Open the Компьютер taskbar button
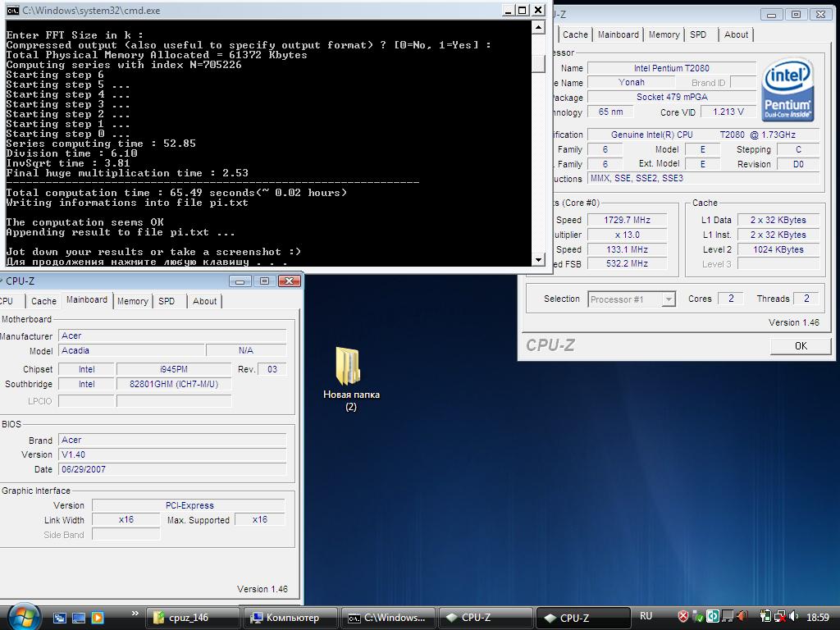The width and height of the screenshot is (840, 630). (290, 618)
